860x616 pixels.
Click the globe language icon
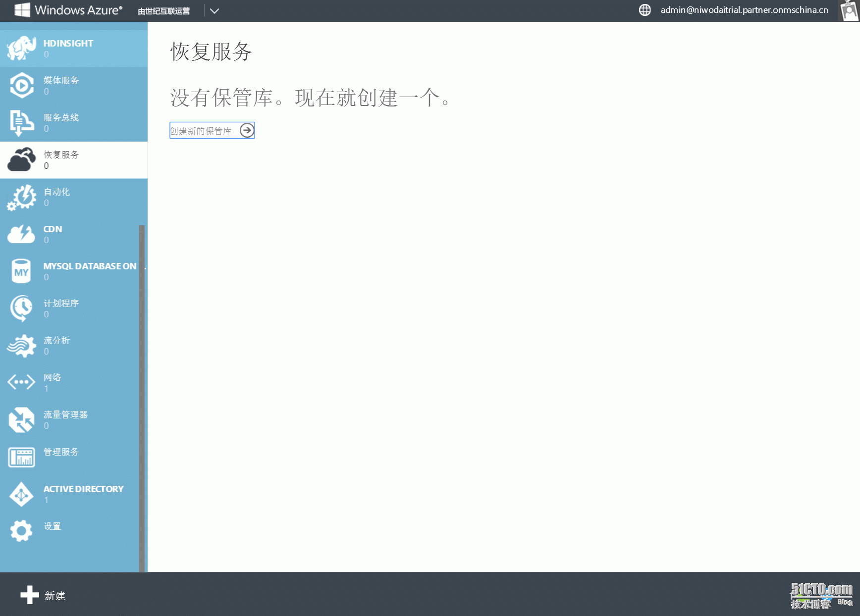coord(645,10)
